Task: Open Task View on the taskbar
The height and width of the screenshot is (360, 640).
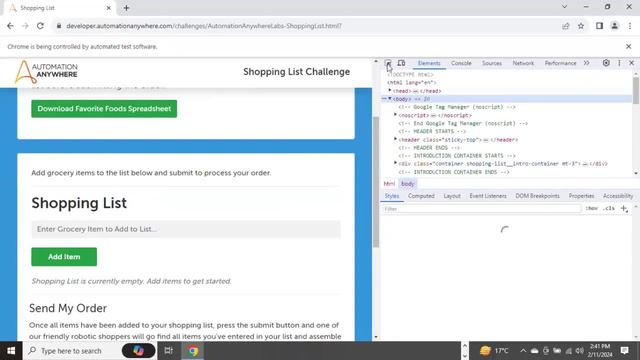Action: [x=168, y=351]
